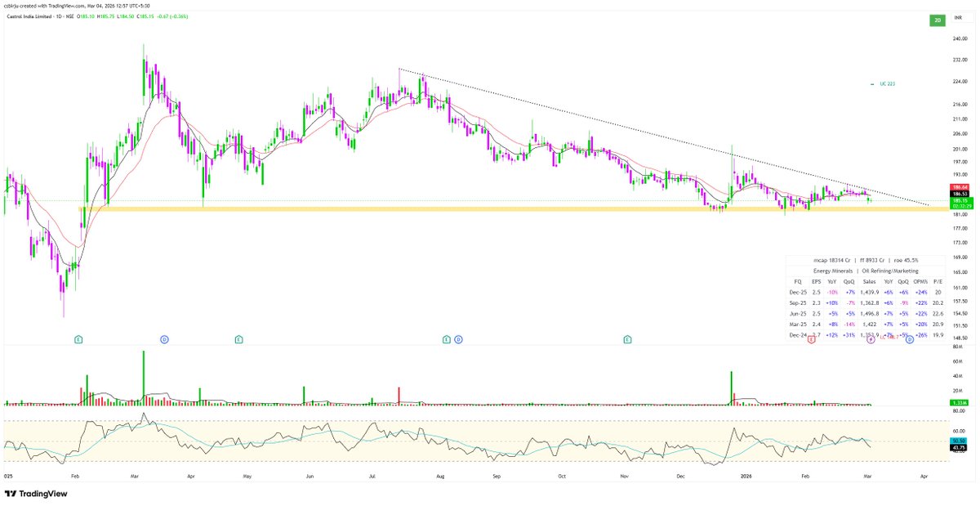The image size is (980, 506).
Task: Click the Sales column header
Action: (x=870, y=281)
